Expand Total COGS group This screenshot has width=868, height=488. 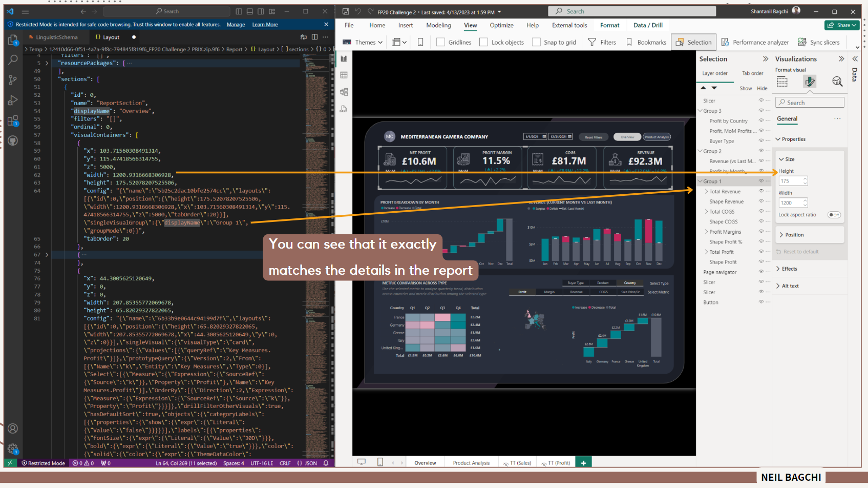pyautogui.click(x=707, y=212)
